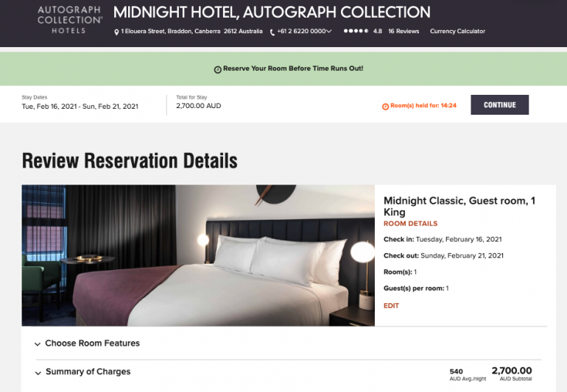567x392 pixels.
Task: Click the Autograph Collection Hotels logo
Action: 70,20
